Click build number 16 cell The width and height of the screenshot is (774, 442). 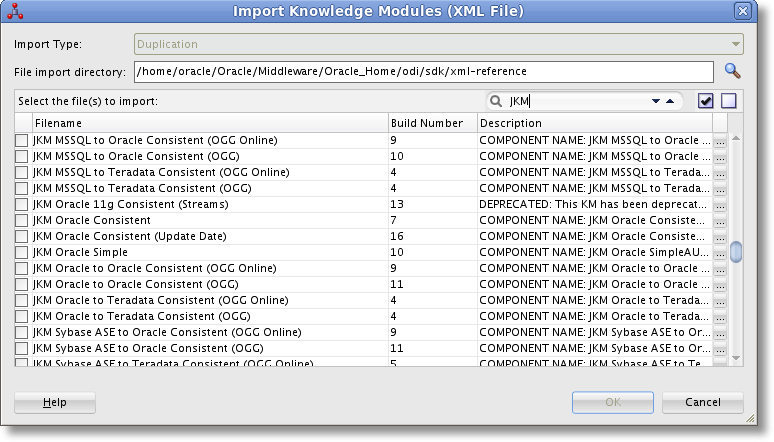coord(433,237)
